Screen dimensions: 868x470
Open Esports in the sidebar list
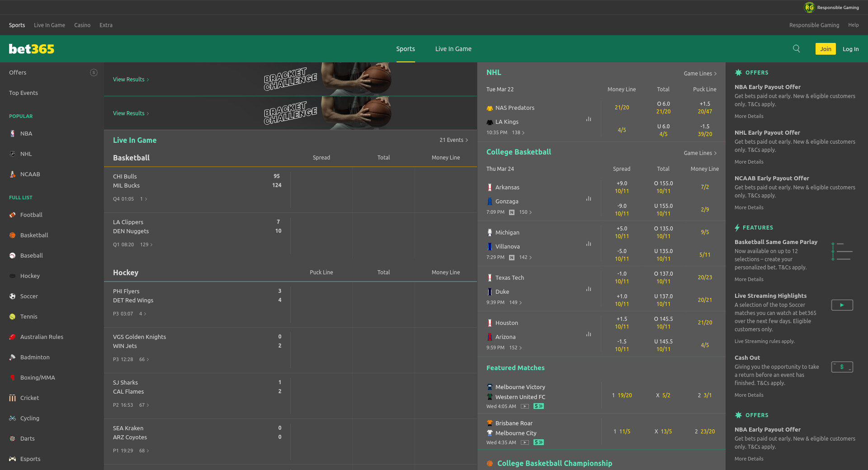(30, 459)
